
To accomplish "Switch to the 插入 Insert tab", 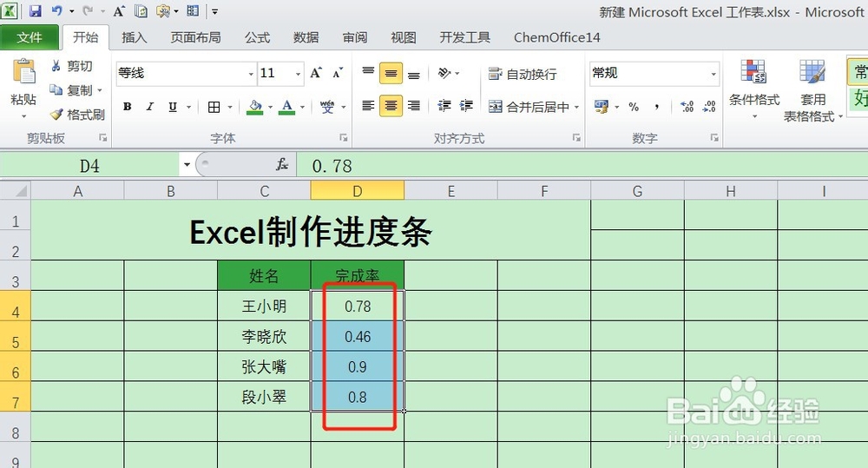I will 134,37.
